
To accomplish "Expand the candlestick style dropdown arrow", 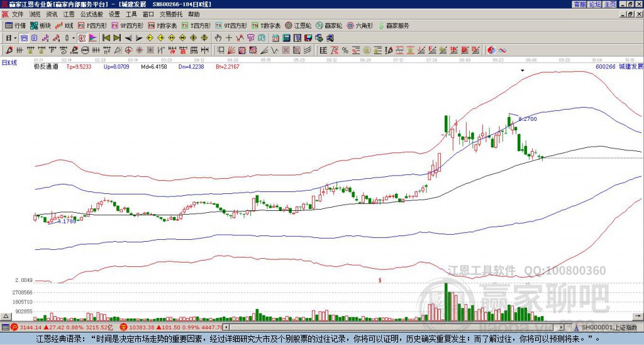I will 74,38.
